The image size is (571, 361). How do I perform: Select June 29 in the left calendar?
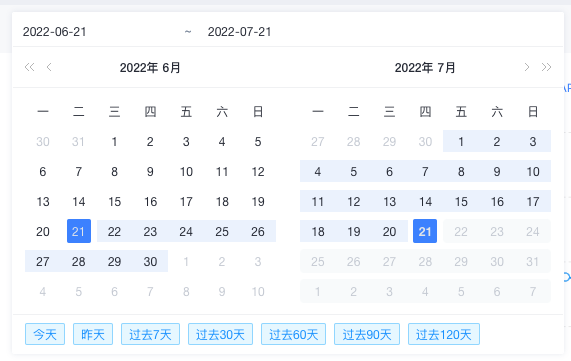coord(114,261)
